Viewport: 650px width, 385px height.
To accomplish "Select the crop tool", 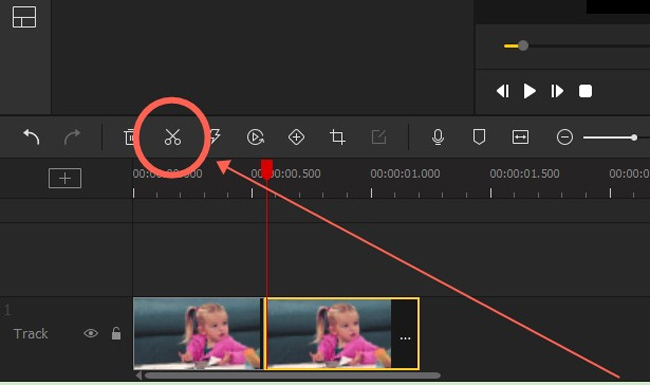I will (x=337, y=137).
